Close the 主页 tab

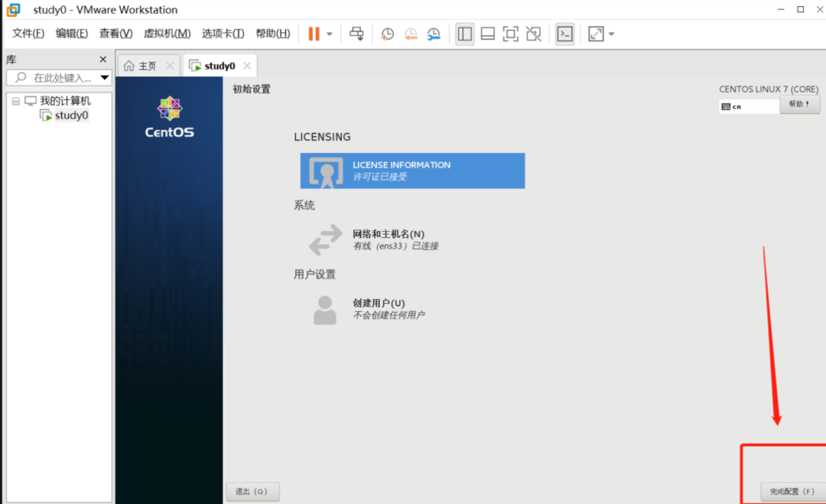pos(170,66)
